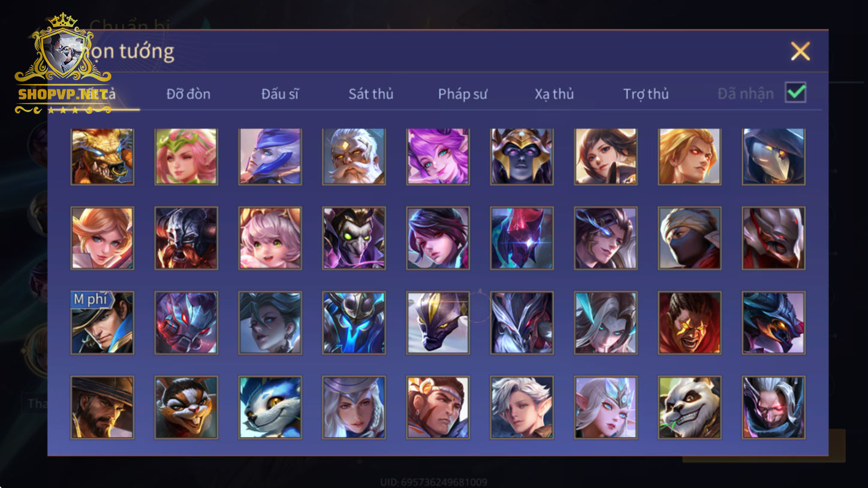Choose the masked ninja hero portrait
Image resolution: width=868 pixels, height=488 pixels.
689,238
